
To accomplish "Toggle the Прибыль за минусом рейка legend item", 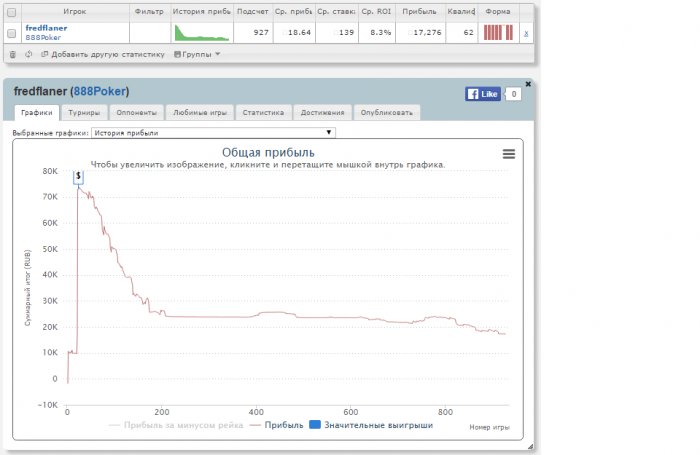I will click(176, 425).
